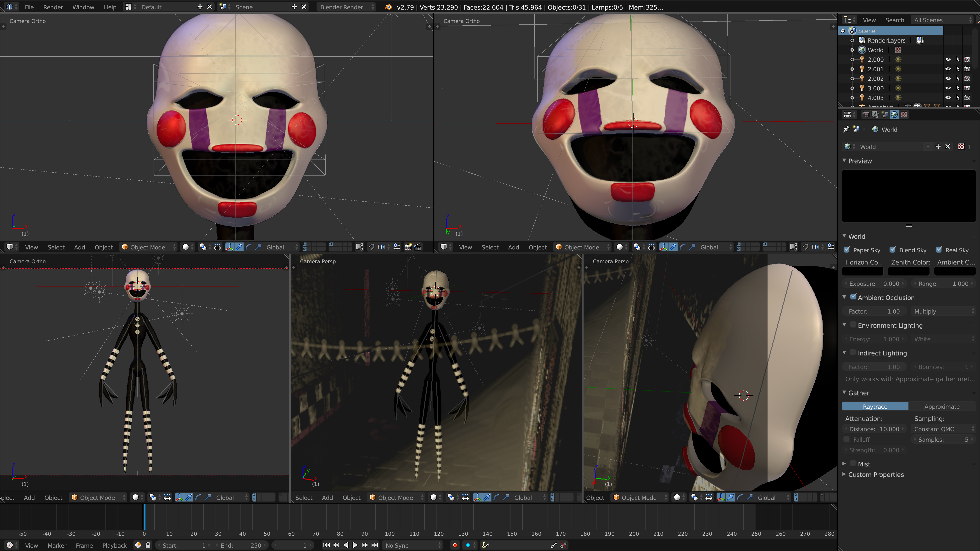The image size is (980, 551).
Task: Click the delete keyframe crossed key icon
Action: point(563,545)
